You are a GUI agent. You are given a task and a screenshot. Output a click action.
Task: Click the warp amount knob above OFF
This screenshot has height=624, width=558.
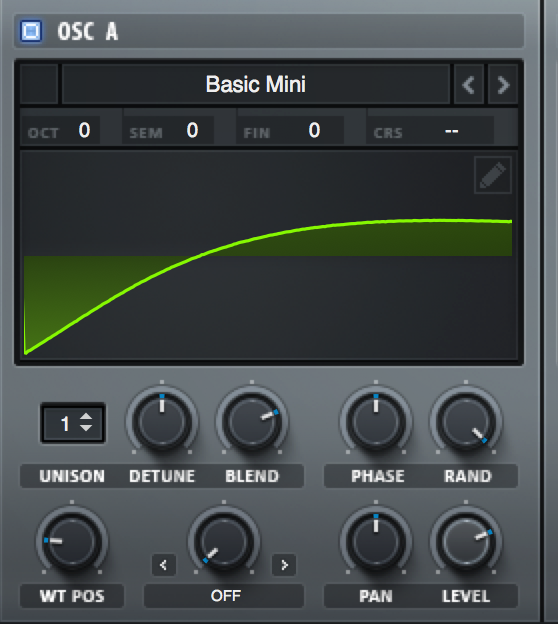224,541
